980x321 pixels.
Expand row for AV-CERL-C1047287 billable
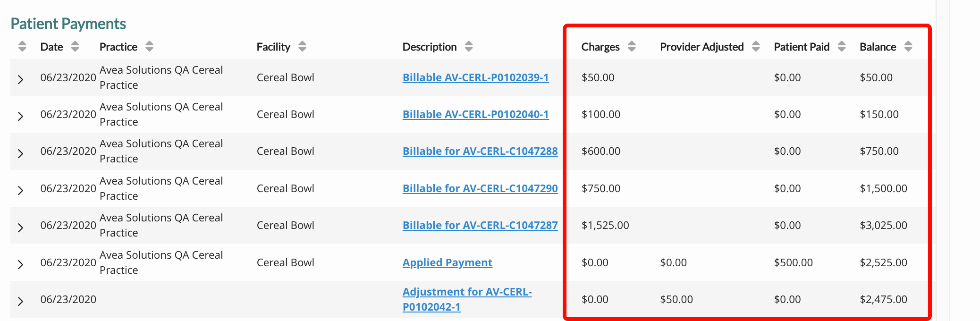[20, 228]
